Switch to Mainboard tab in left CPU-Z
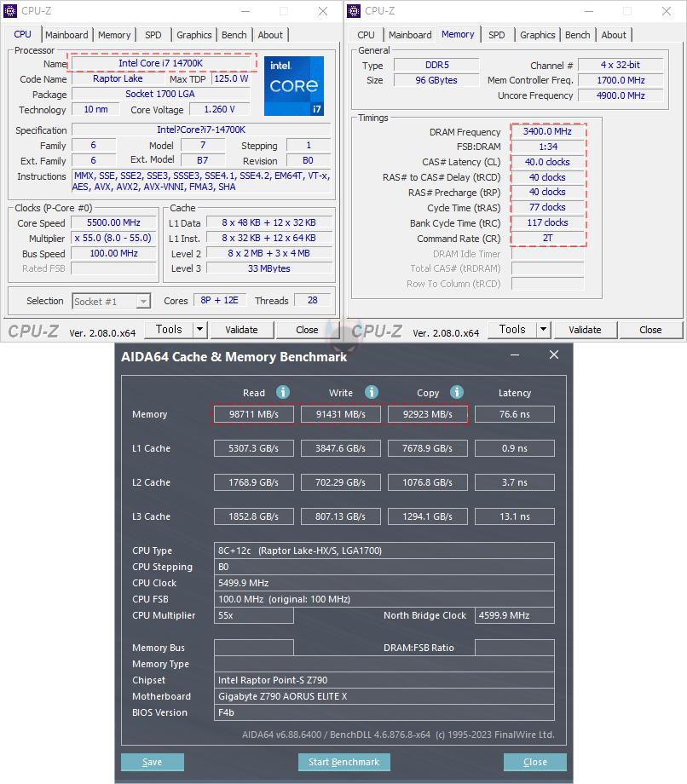Screen dimensions: 687x784 click(66, 35)
